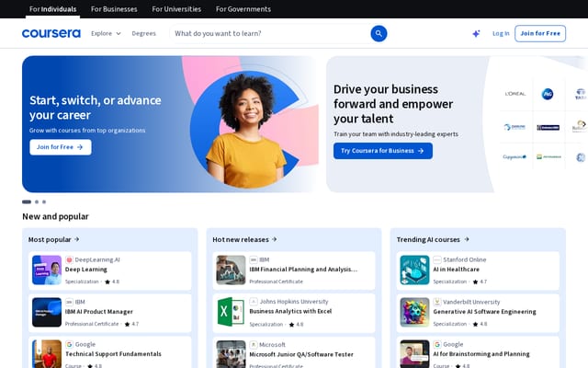
Task: Click the Microsoft provider logo icon
Action: click(x=254, y=344)
